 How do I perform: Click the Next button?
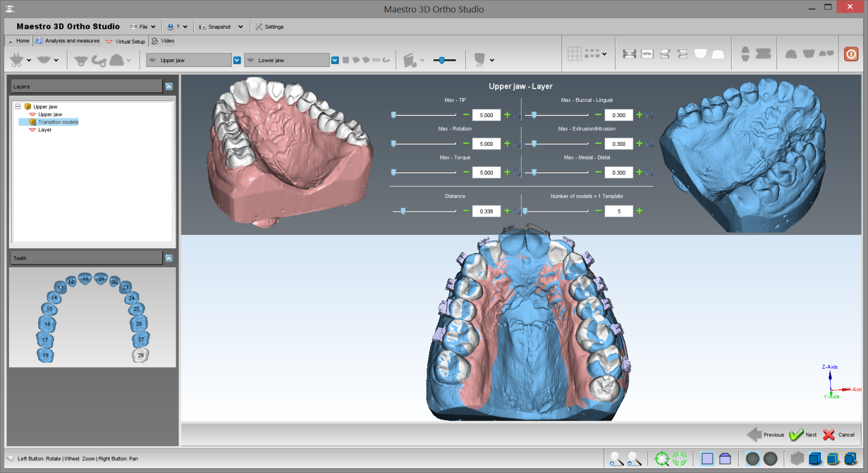pyautogui.click(x=803, y=435)
